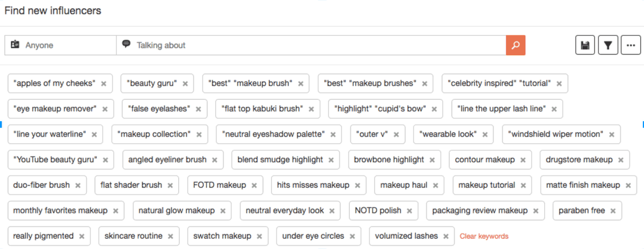
Task: Remove the makeup haul keyword tag
Action: coord(435,186)
